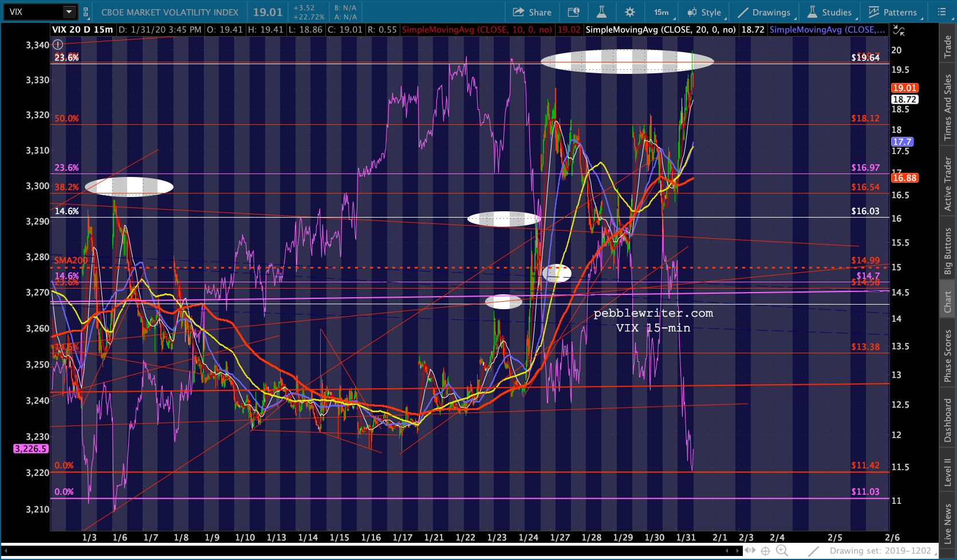Open the VIX symbol dropdown arrow
The height and width of the screenshot is (560, 957).
pyautogui.click(x=69, y=12)
